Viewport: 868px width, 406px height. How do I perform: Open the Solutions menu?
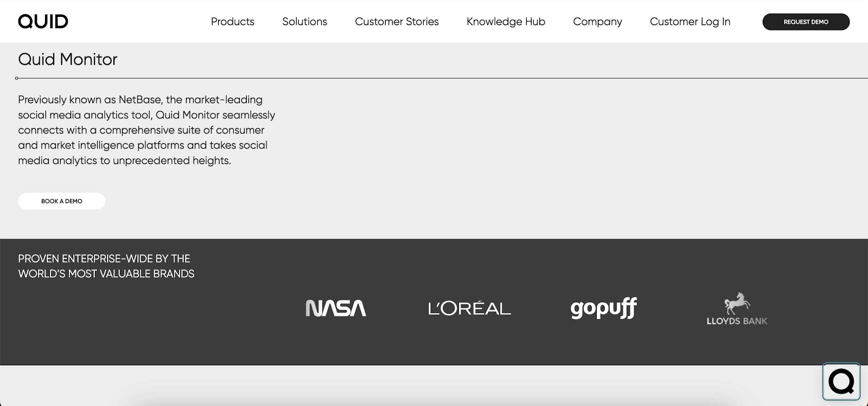tap(304, 22)
